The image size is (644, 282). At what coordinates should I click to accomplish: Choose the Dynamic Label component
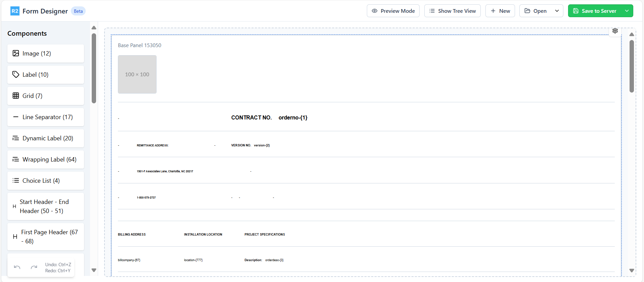coord(46,138)
